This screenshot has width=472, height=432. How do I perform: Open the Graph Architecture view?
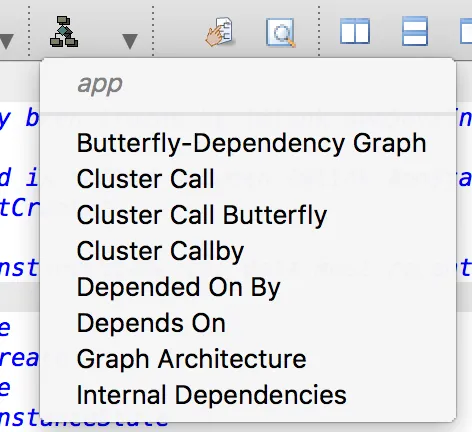191,359
